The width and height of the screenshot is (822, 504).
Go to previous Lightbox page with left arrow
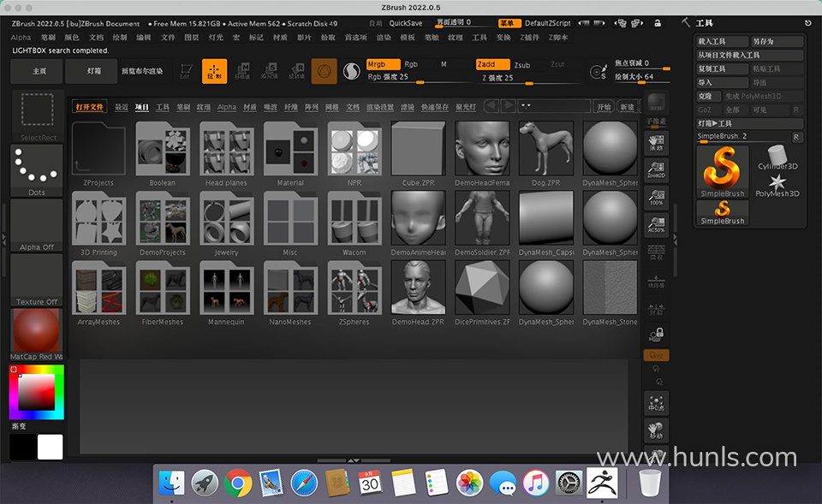pos(491,106)
